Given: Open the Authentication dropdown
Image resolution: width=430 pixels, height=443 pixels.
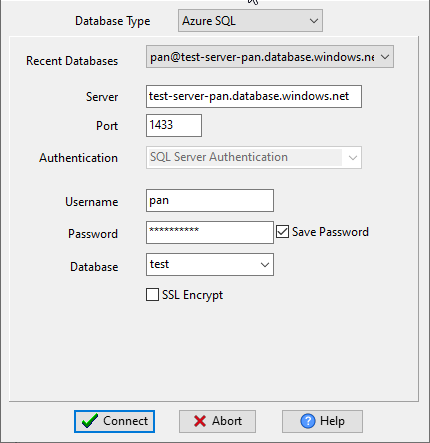Looking at the screenshot, I should click(x=254, y=157).
